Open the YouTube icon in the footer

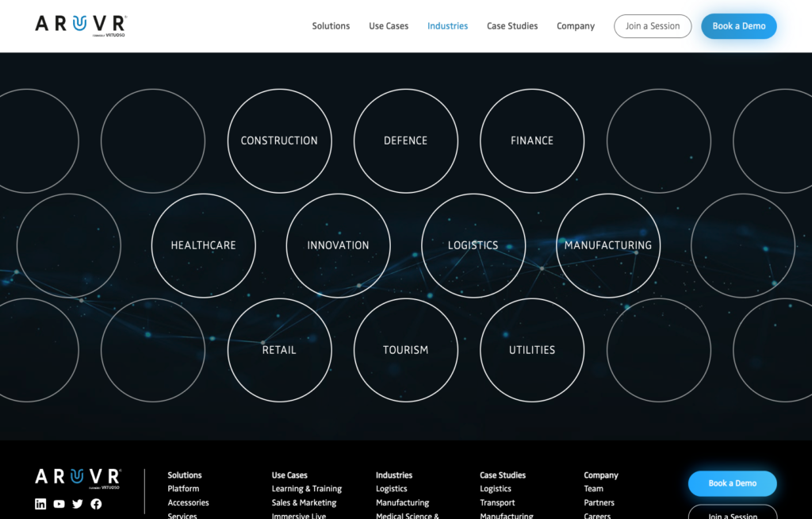pyautogui.click(x=59, y=504)
